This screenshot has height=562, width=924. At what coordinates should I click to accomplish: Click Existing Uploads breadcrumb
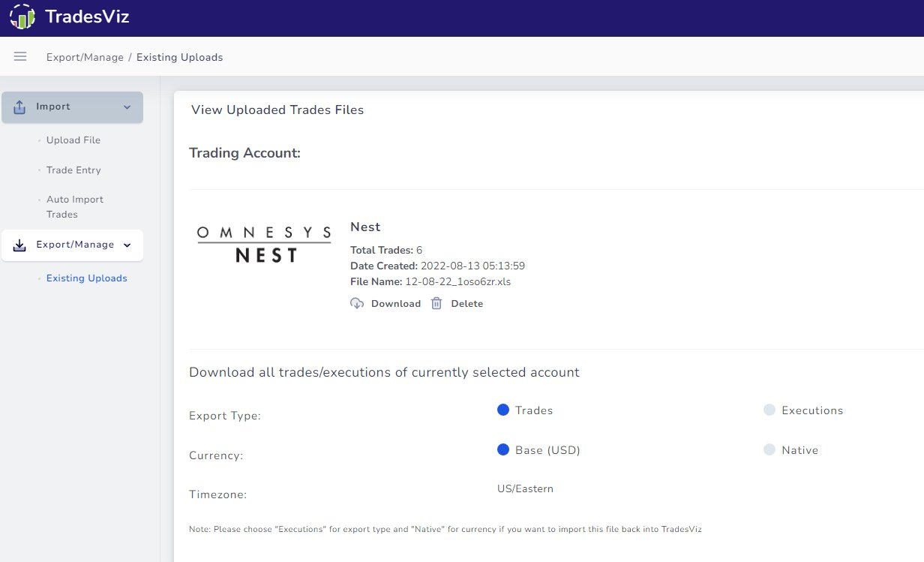(x=180, y=57)
